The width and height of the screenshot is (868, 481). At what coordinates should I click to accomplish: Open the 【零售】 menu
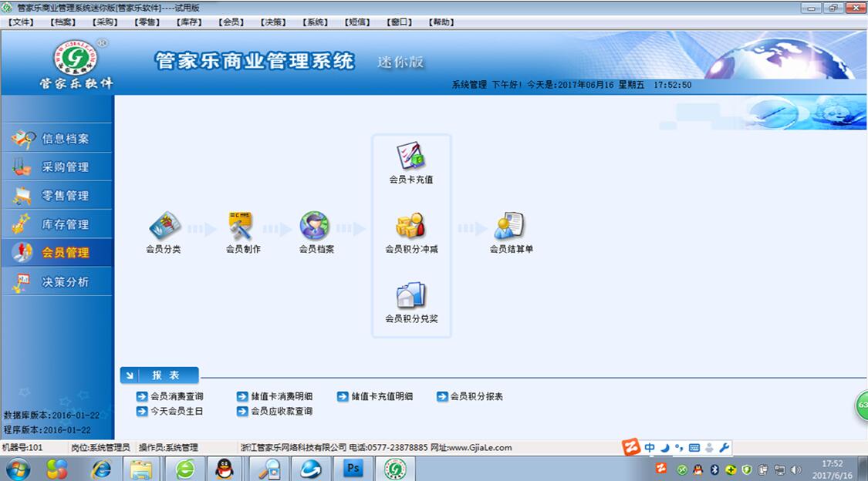coord(147,22)
